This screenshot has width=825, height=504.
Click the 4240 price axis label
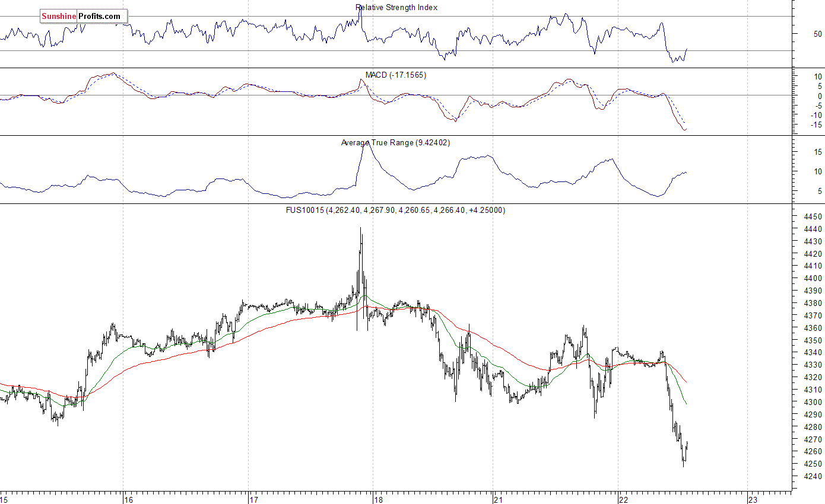[813, 476]
